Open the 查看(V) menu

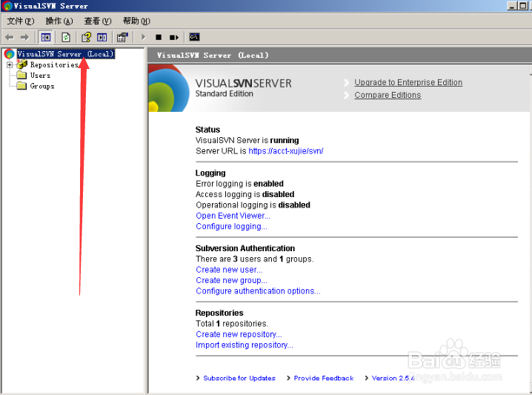[x=98, y=21]
